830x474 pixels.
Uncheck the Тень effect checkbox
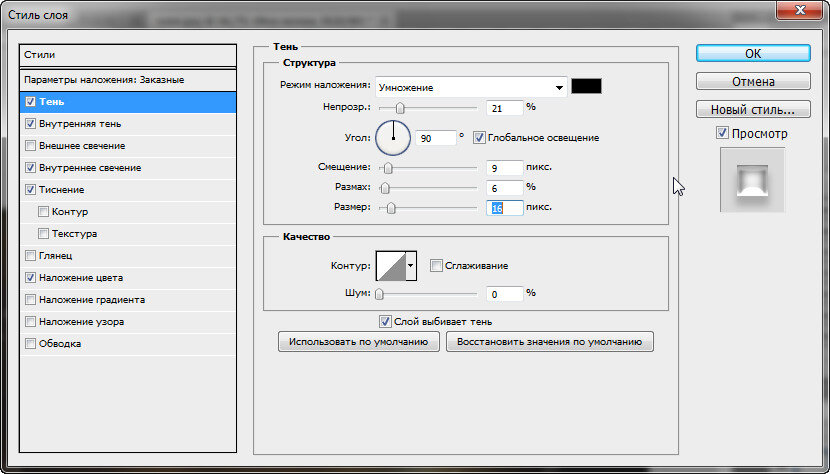coord(31,102)
